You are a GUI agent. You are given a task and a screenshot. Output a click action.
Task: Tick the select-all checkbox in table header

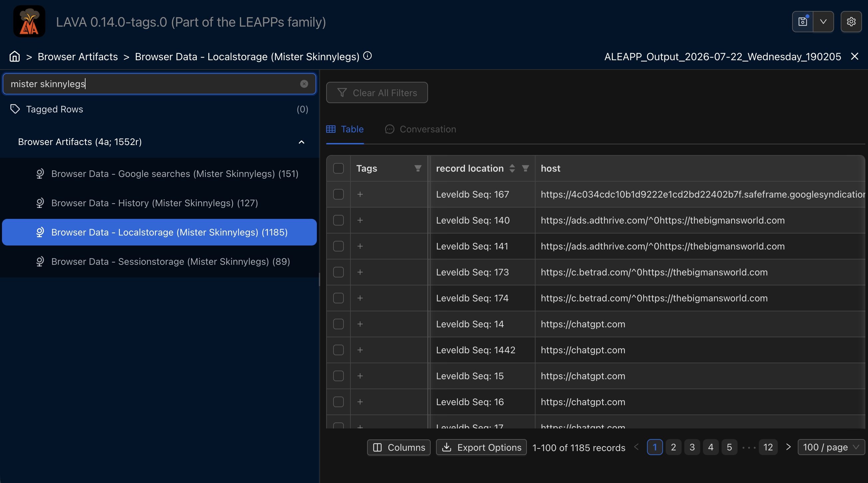(x=338, y=168)
